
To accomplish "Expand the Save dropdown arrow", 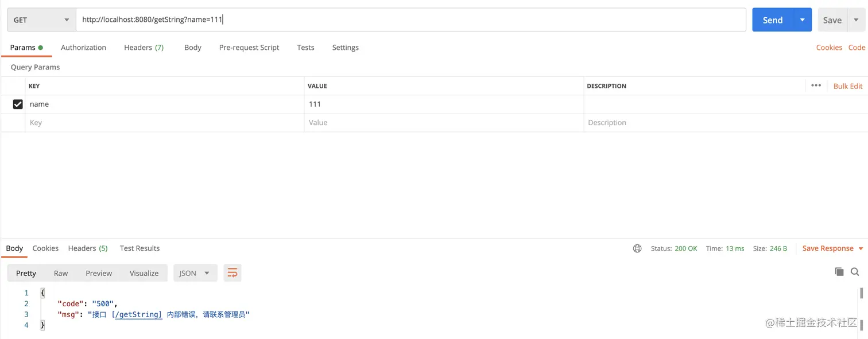I will pos(856,20).
